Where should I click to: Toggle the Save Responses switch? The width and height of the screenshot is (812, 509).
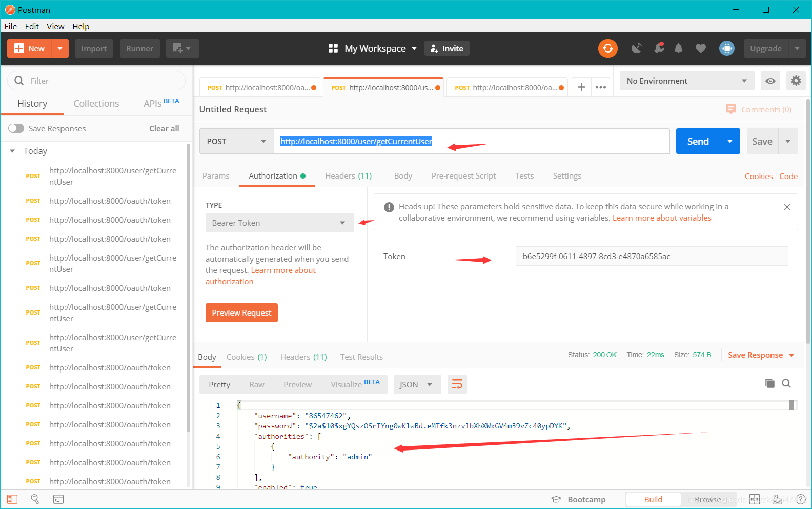click(x=16, y=128)
